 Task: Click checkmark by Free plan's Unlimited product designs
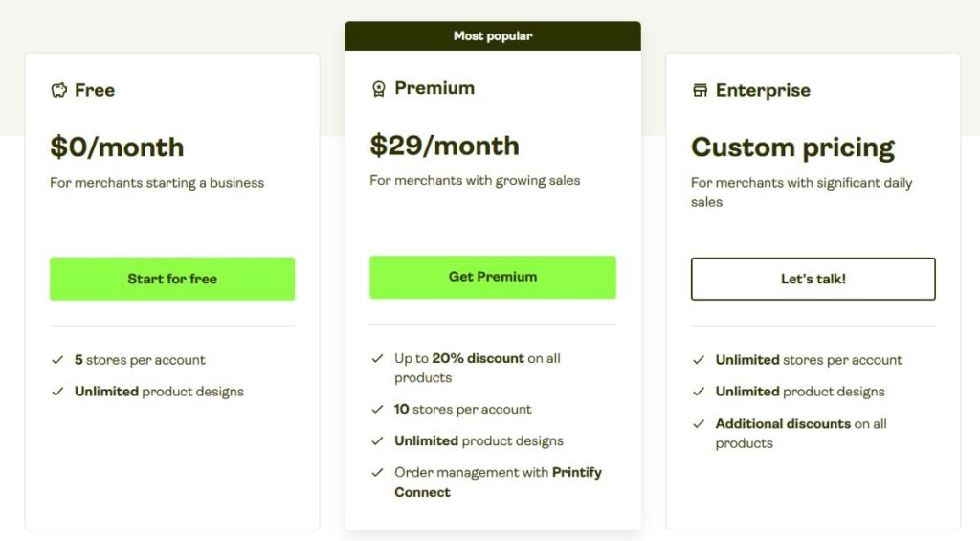click(x=57, y=392)
